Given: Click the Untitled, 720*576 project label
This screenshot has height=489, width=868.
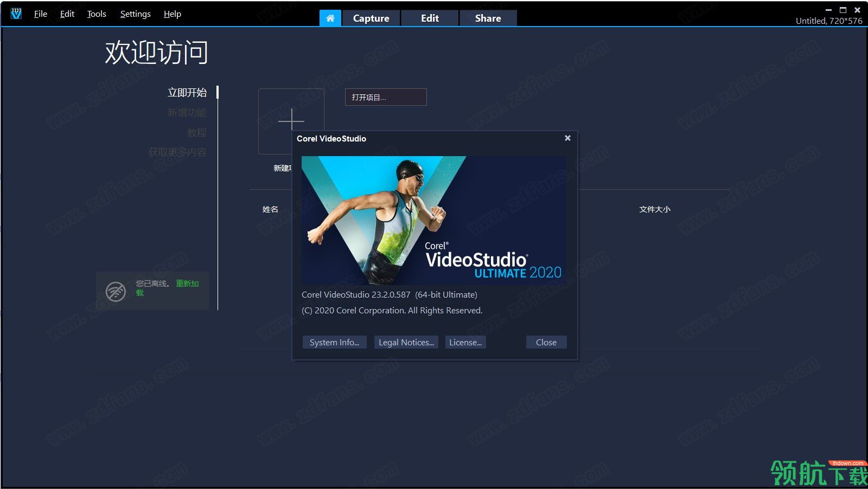Looking at the screenshot, I should point(829,21).
